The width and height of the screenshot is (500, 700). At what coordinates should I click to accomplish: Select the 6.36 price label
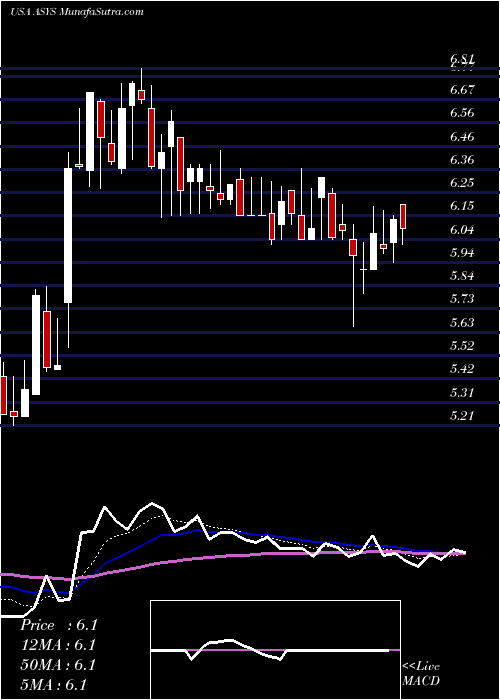462,160
